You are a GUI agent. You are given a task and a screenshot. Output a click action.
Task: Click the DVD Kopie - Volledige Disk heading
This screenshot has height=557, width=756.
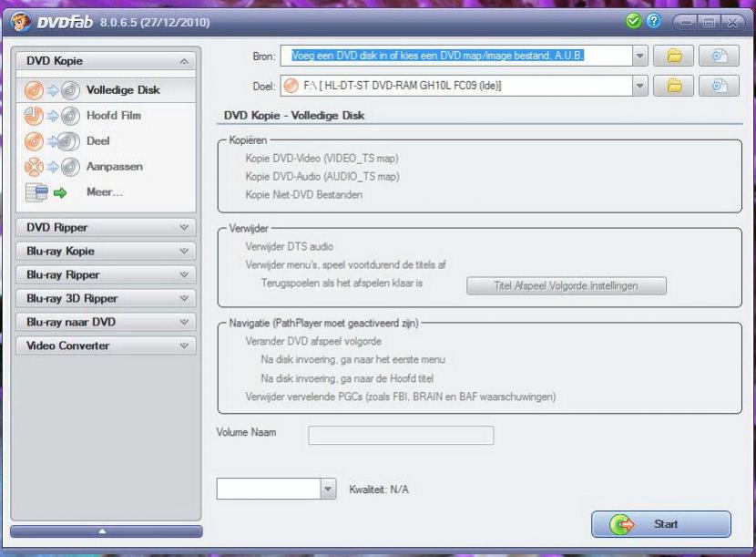[294, 116]
